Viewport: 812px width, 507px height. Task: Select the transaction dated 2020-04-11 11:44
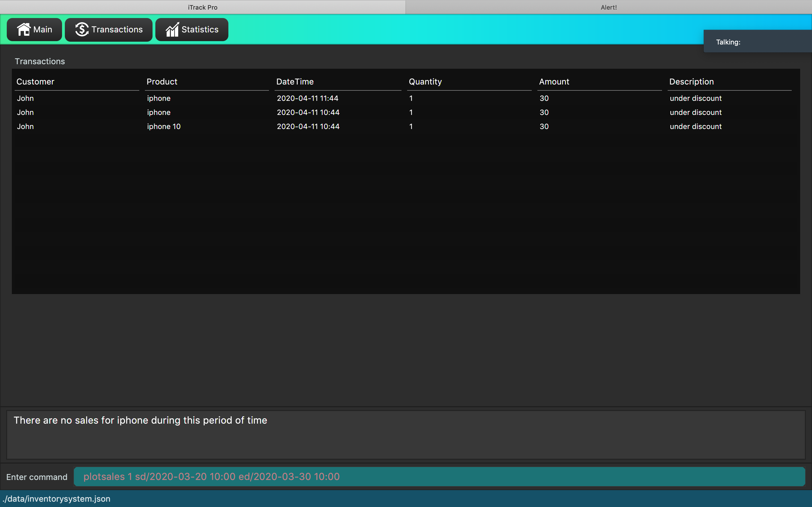tap(307, 98)
